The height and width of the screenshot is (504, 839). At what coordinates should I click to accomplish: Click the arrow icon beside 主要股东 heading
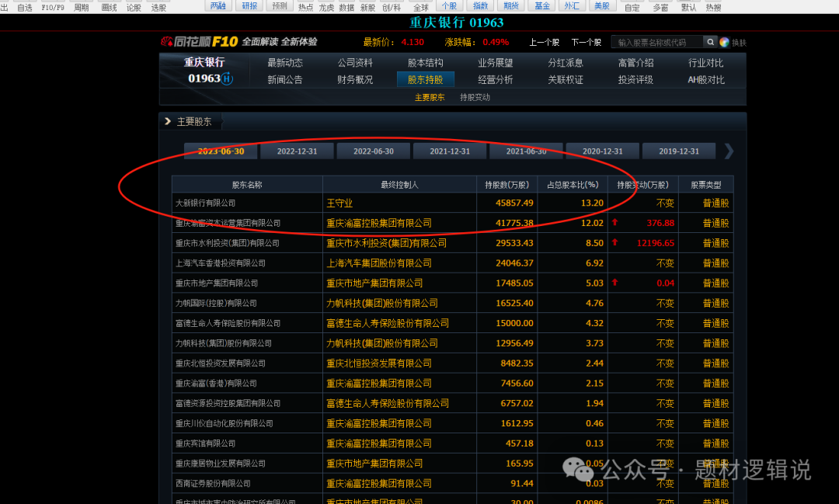(168, 122)
